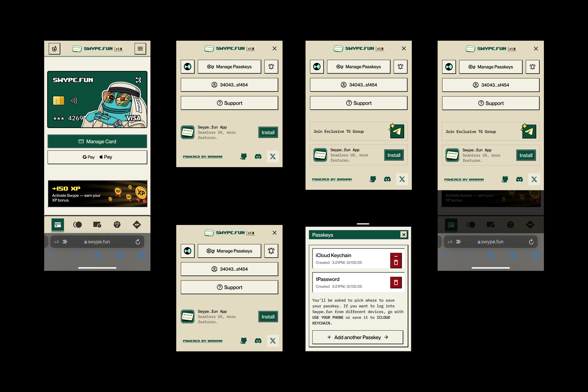
Task: Open the Discord link in the upper menu panel without a Telegram card
Action: [258, 157]
